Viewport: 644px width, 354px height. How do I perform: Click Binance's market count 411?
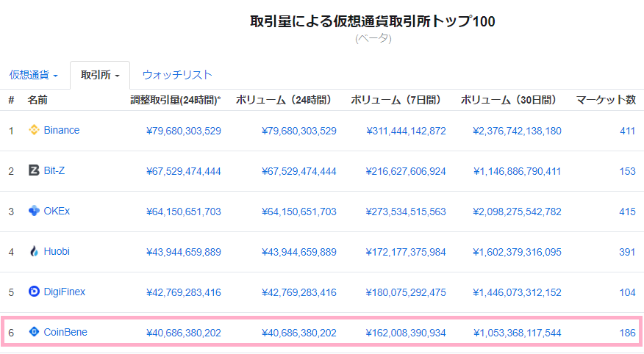pos(627,131)
